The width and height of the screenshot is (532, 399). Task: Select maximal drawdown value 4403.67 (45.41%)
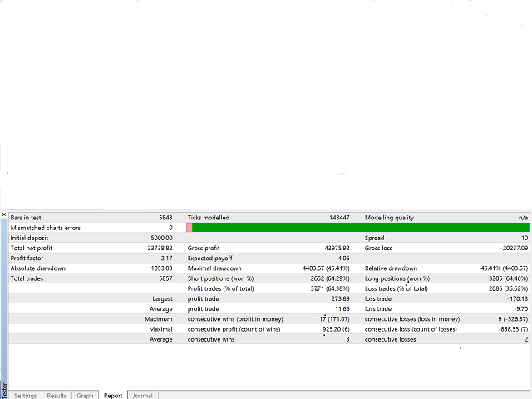click(x=326, y=268)
